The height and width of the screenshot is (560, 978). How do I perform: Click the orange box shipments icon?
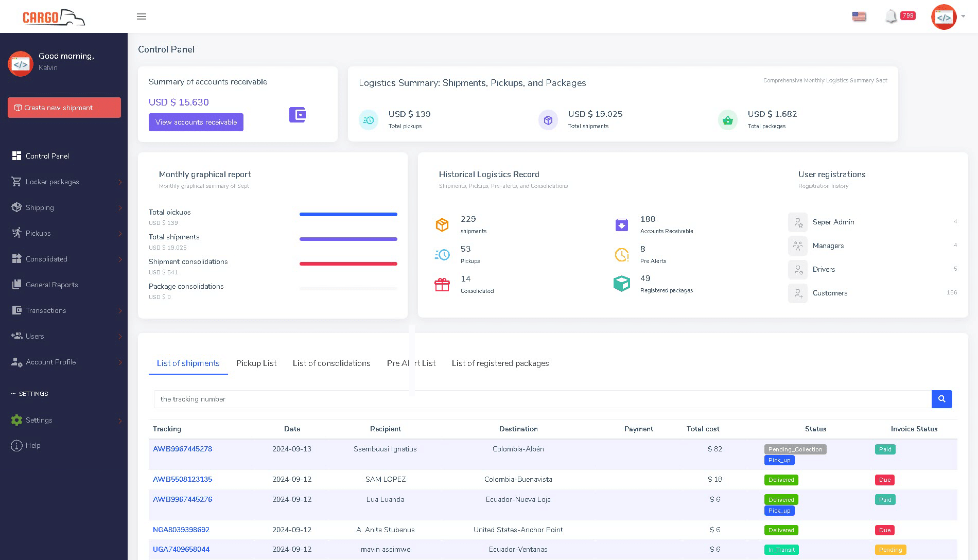[x=442, y=225]
